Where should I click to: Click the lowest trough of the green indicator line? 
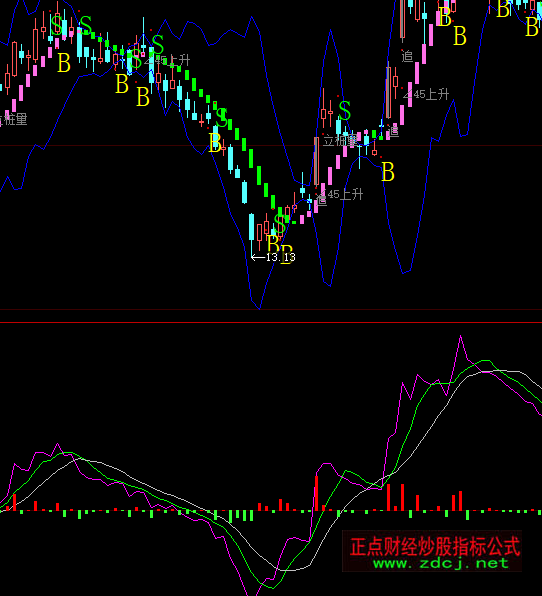(272, 588)
